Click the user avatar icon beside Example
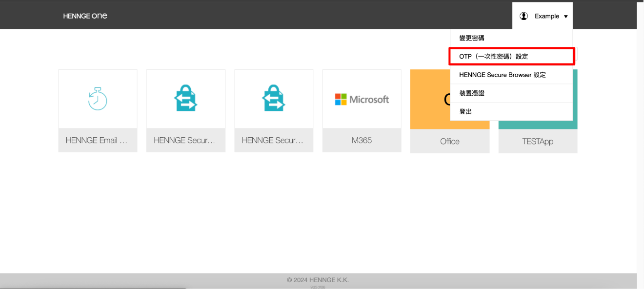Viewport: 644px width, 293px height. click(523, 16)
